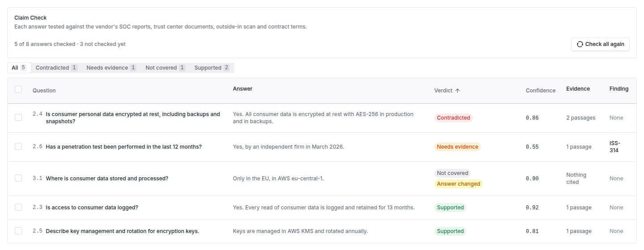Click answer All consumer data is encrypted with AES-256

pos(323,118)
